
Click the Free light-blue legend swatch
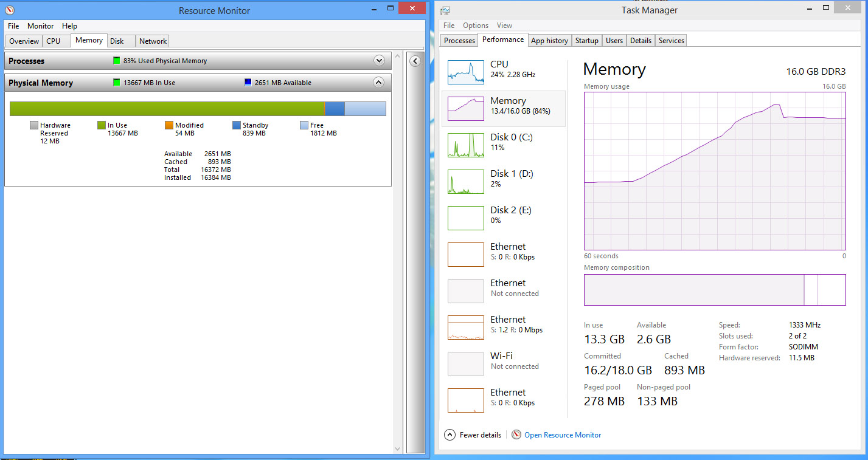(x=304, y=125)
